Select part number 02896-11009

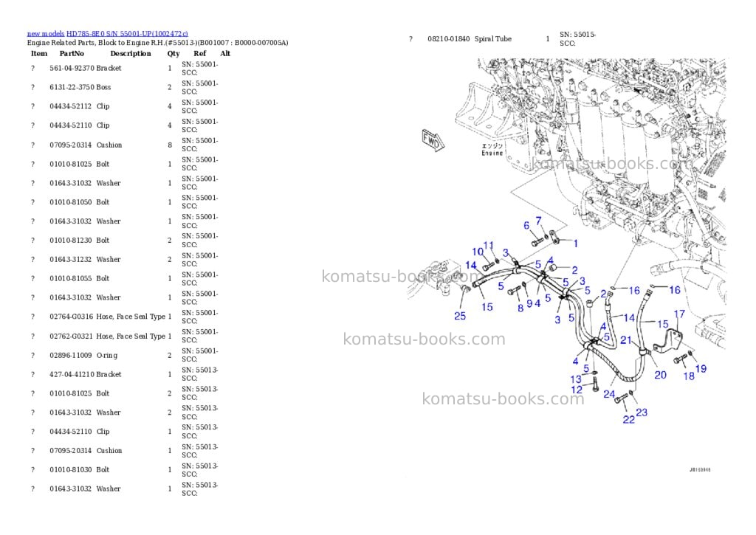pyautogui.click(x=70, y=355)
